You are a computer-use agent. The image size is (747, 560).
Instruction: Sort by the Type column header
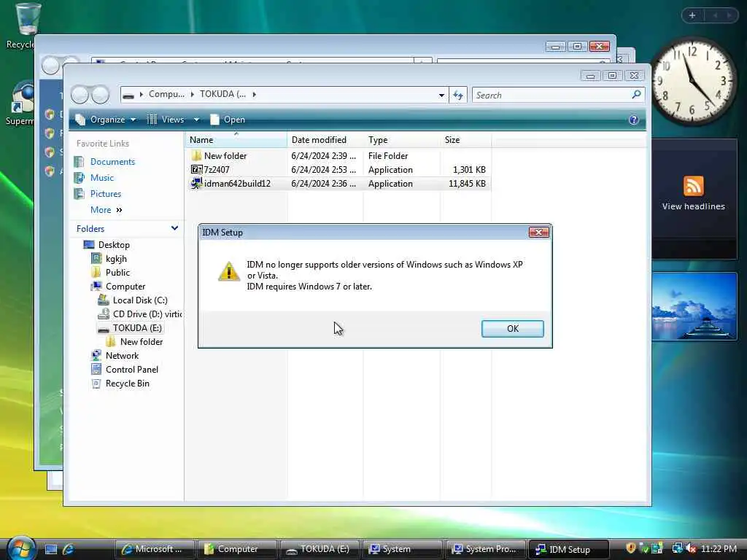[402, 140]
